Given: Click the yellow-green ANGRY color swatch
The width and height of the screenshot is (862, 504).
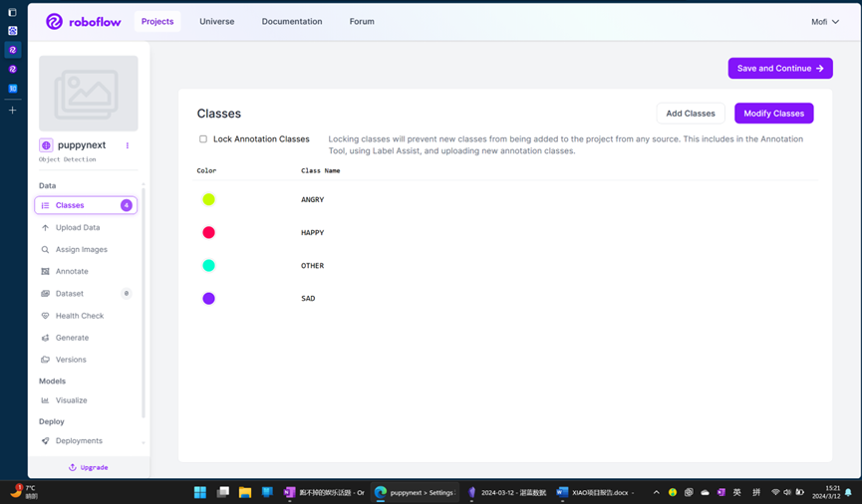Looking at the screenshot, I should [208, 199].
